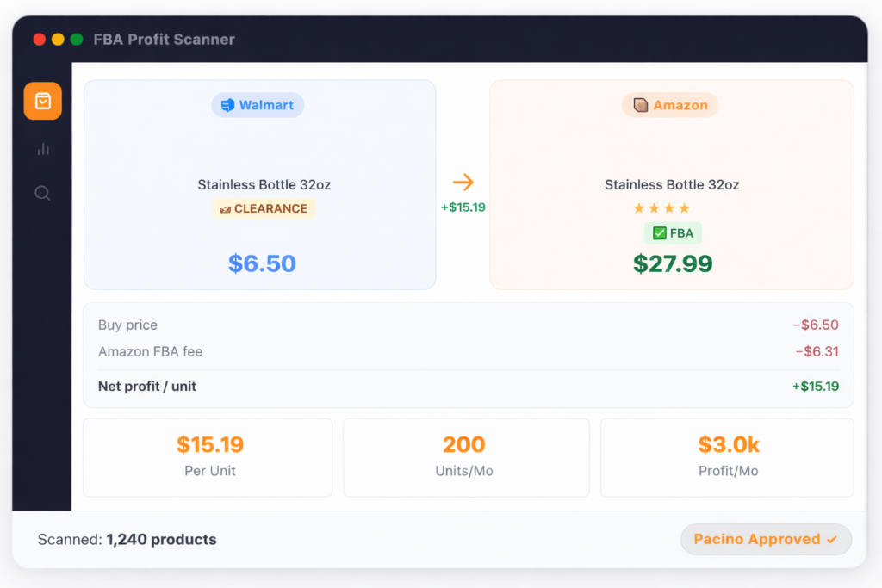Select the $15.19 Per Unit stat card

coord(208,457)
